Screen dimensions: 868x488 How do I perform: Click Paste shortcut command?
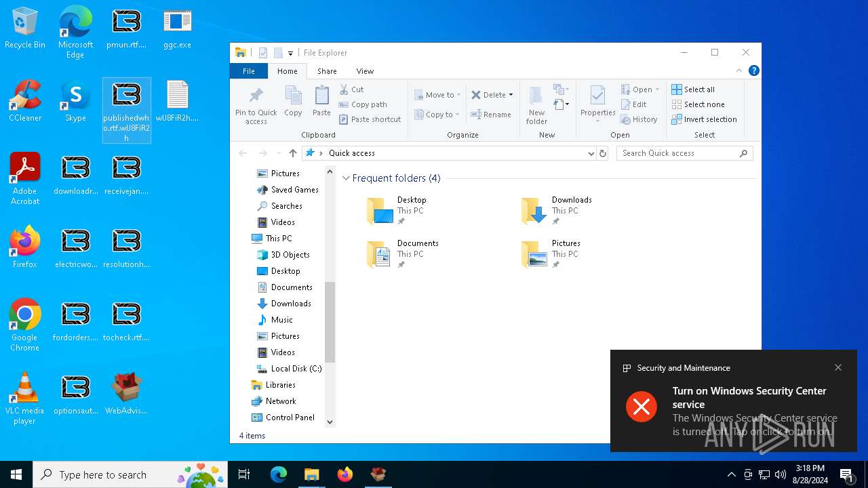click(x=370, y=119)
